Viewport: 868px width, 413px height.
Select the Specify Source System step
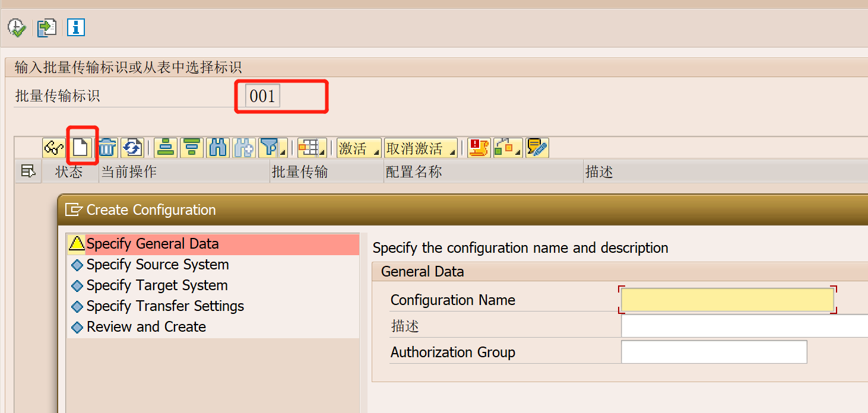pyautogui.click(x=157, y=265)
